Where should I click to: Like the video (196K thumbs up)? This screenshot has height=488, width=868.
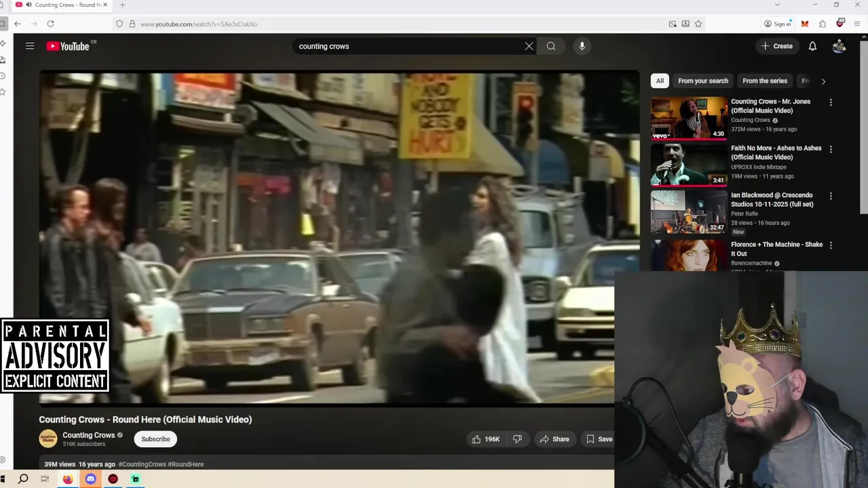486,439
